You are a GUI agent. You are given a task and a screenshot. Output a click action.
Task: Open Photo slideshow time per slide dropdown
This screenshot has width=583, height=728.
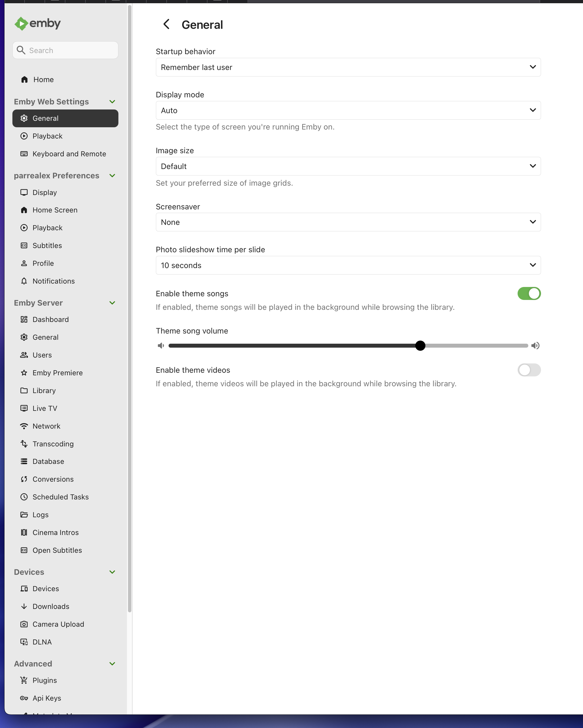click(x=348, y=266)
